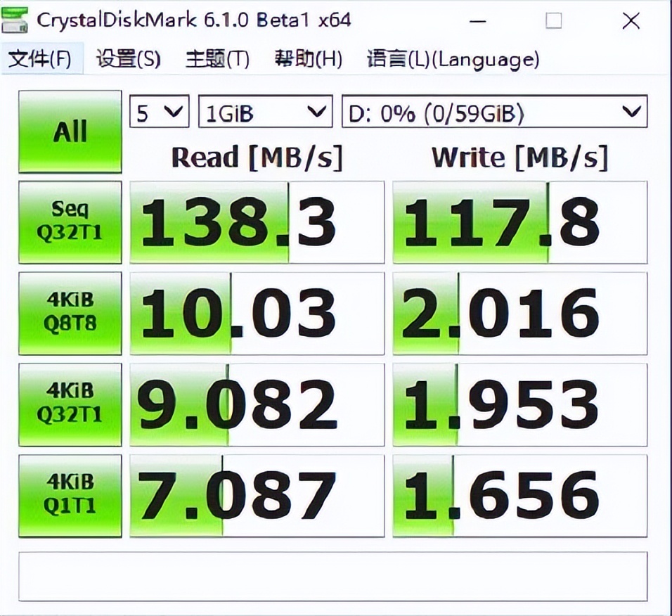Click the Read [MB/s] column header
This screenshot has width=672, height=616.
click(x=257, y=158)
